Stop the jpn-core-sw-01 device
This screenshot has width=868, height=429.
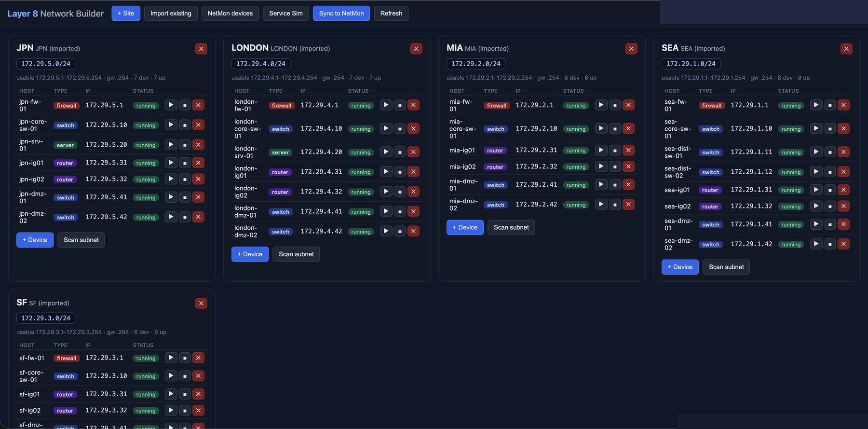185,125
